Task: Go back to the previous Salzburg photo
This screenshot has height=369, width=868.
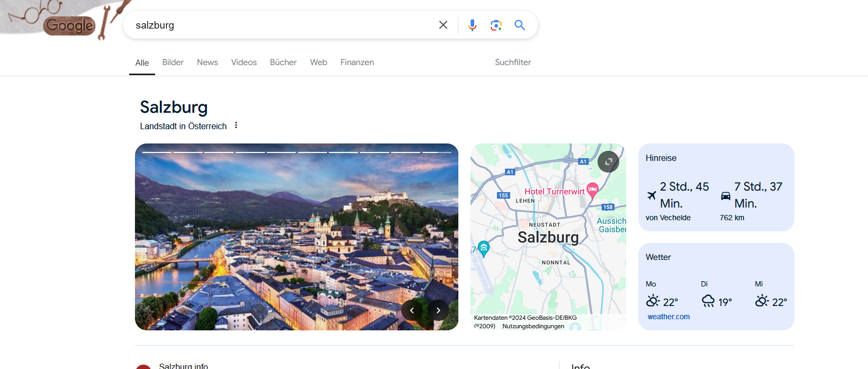Action: [x=412, y=310]
